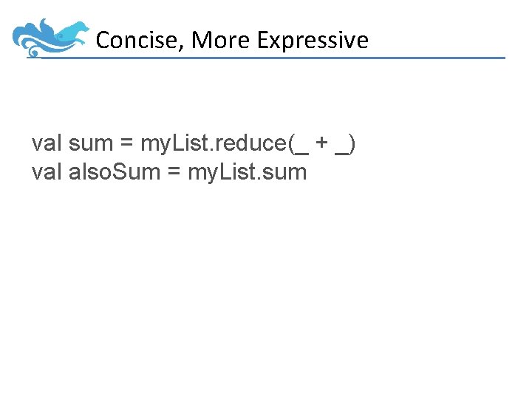Click the blue wave dog logo
Image resolution: width=532 pixels, height=399 pixels.
(49, 37)
